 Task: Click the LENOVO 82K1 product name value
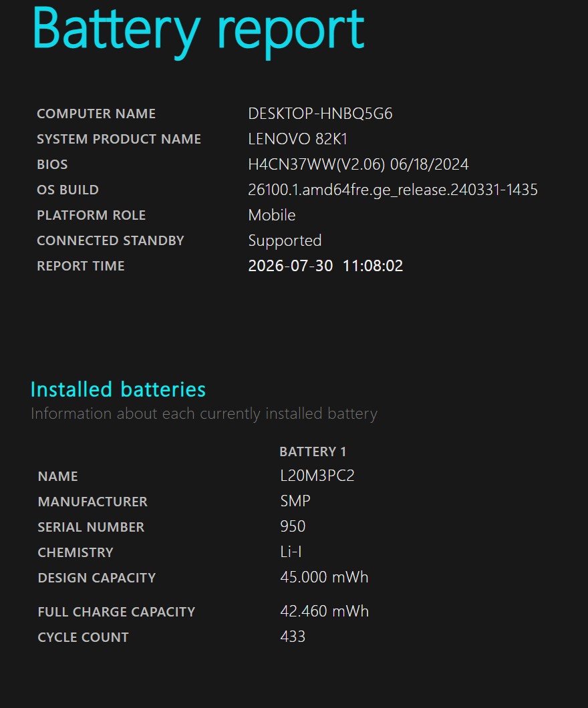297,139
